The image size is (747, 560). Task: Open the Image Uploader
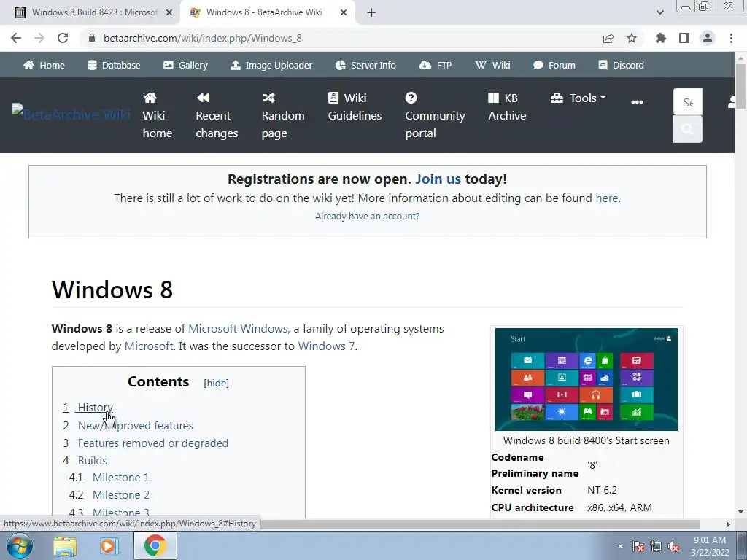(x=271, y=65)
